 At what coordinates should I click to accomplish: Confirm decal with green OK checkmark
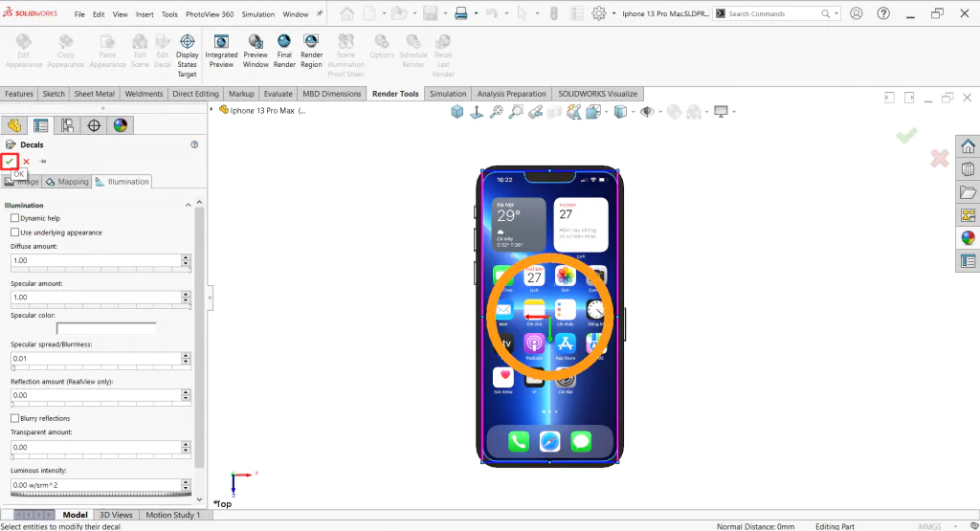coord(10,161)
